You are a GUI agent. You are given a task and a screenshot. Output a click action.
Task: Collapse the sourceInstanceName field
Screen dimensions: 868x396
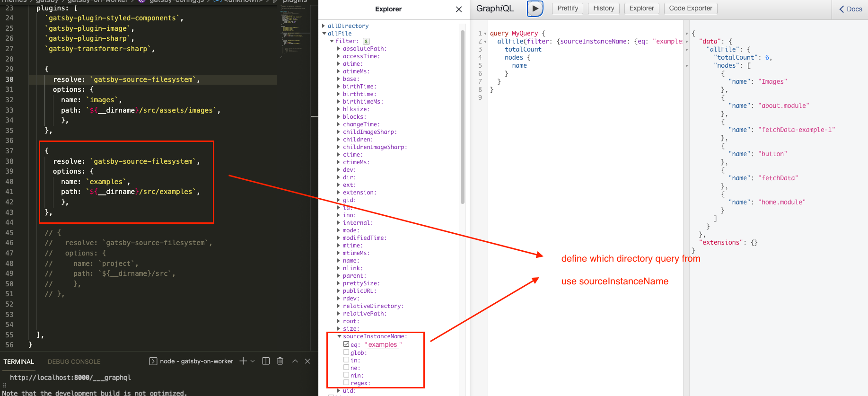(x=339, y=336)
